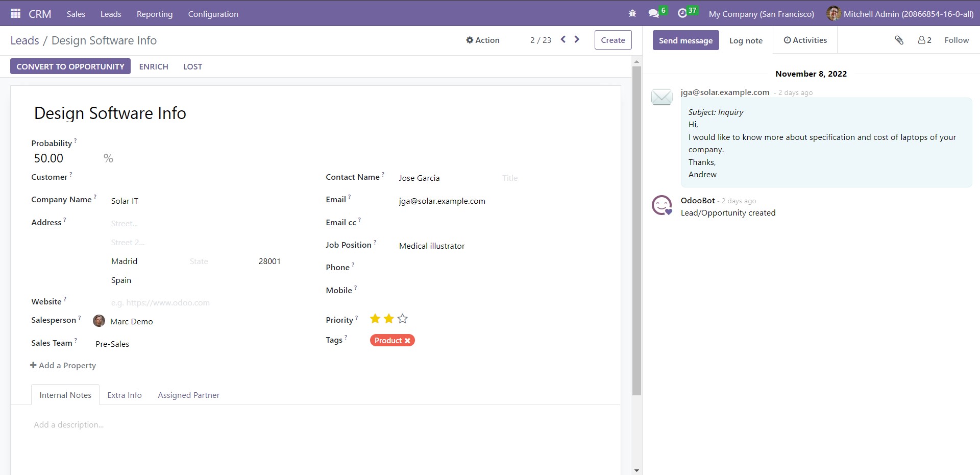980x475 pixels.
Task: Go to next record with right chevron
Action: pyautogui.click(x=577, y=39)
